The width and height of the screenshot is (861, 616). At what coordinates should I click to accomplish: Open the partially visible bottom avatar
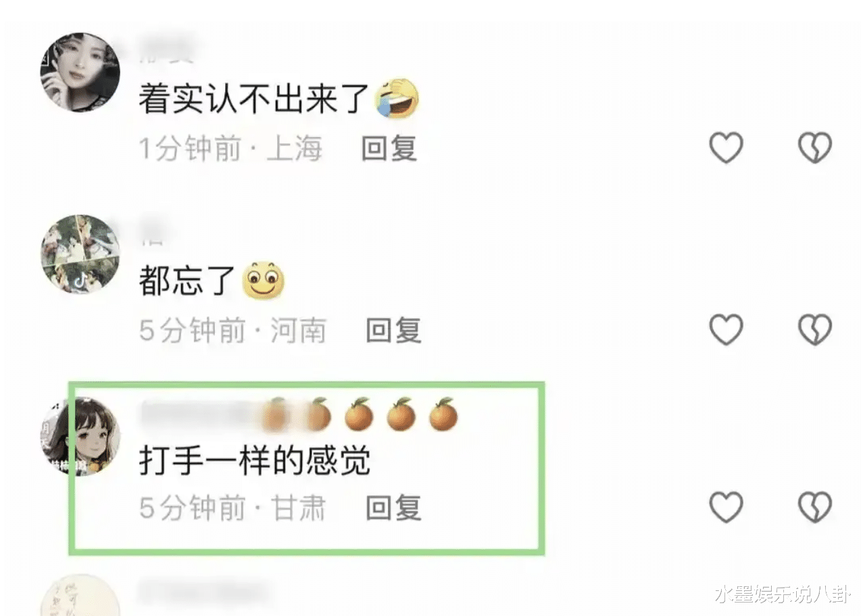[80, 596]
